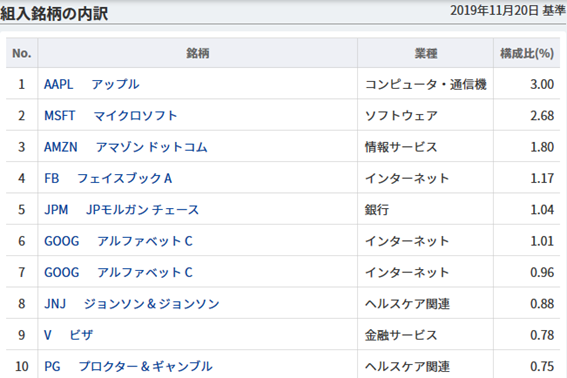Select the 1.01 ratio value
567x378 pixels.
(x=542, y=241)
